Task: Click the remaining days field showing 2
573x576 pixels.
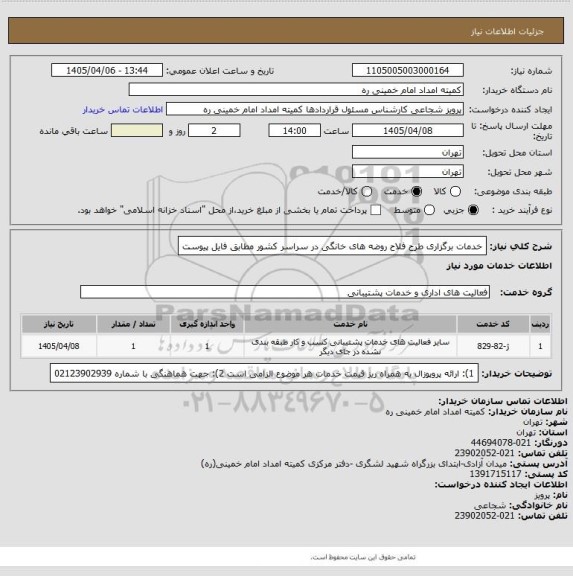Action: click(214, 131)
